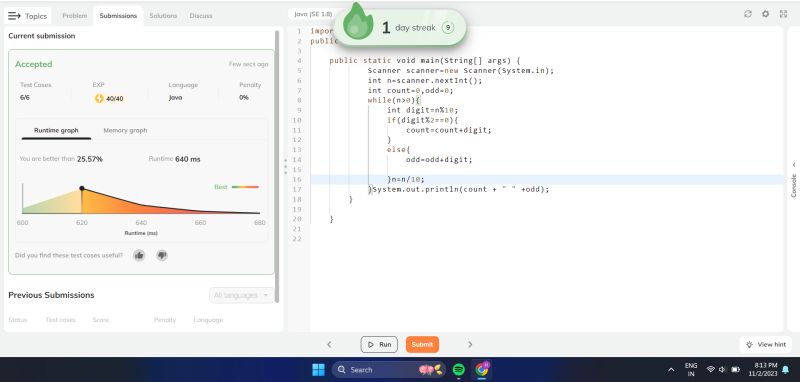Click code line with System.out.println
The width and height of the screenshot is (800, 382).
(459, 189)
